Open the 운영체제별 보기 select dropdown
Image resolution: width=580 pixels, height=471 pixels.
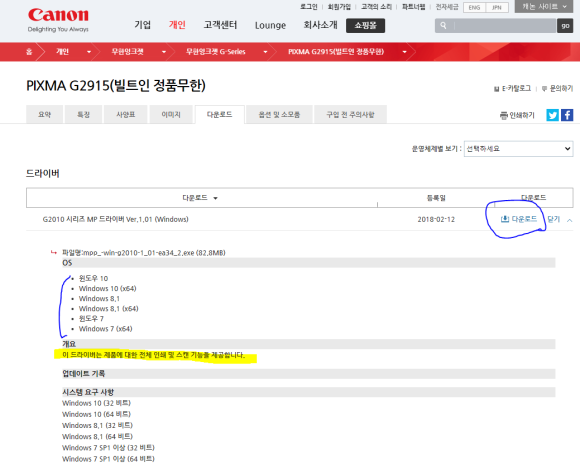(x=518, y=149)
